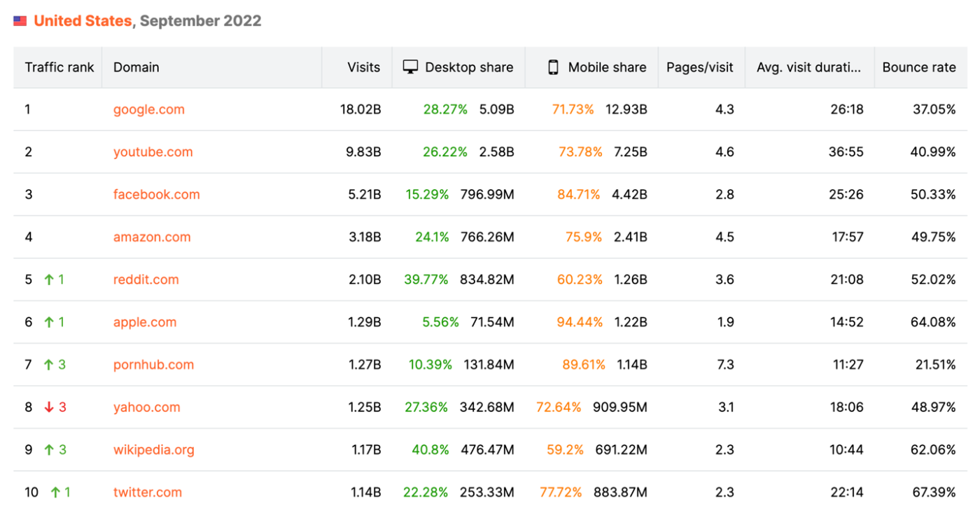Viewport: 980px width, 508px height.
Task: Click the mobile phone icon in header
Action: click(x=553, y=67)
